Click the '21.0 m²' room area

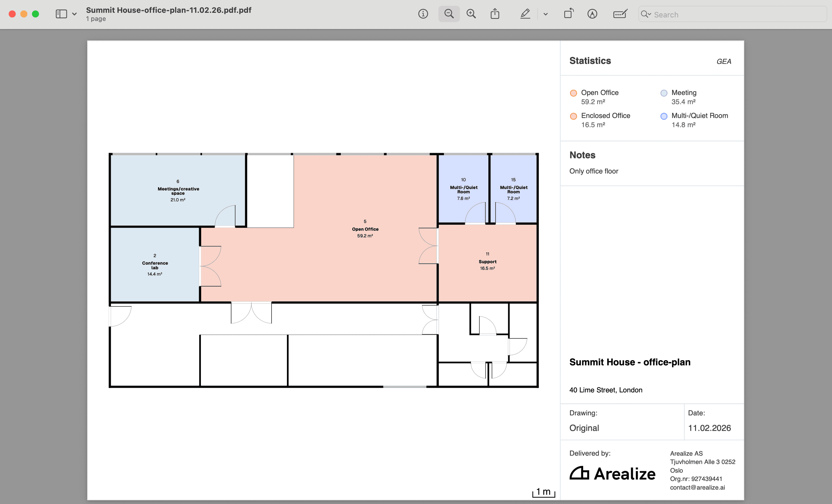coord(178,200)
